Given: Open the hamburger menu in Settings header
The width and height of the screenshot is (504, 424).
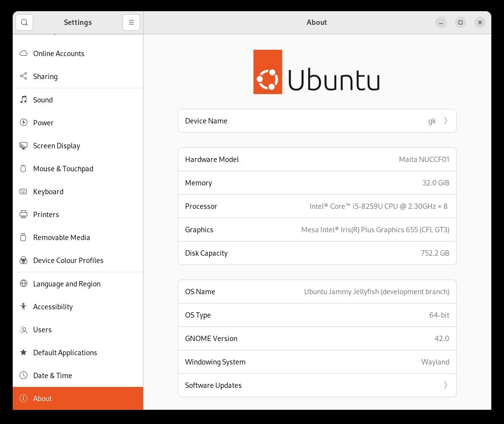Looking at the screenshot, I should tap(131, 22).
